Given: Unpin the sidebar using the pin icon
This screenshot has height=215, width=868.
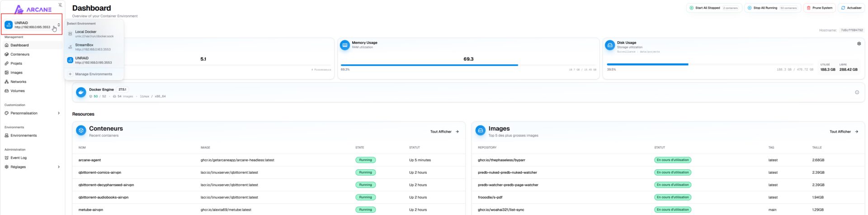Looking at the screenshot, I should tap(60, 5).
